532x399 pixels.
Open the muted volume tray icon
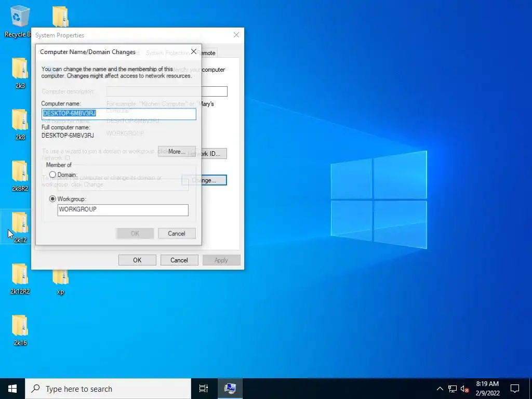click(x=464, y=389)
